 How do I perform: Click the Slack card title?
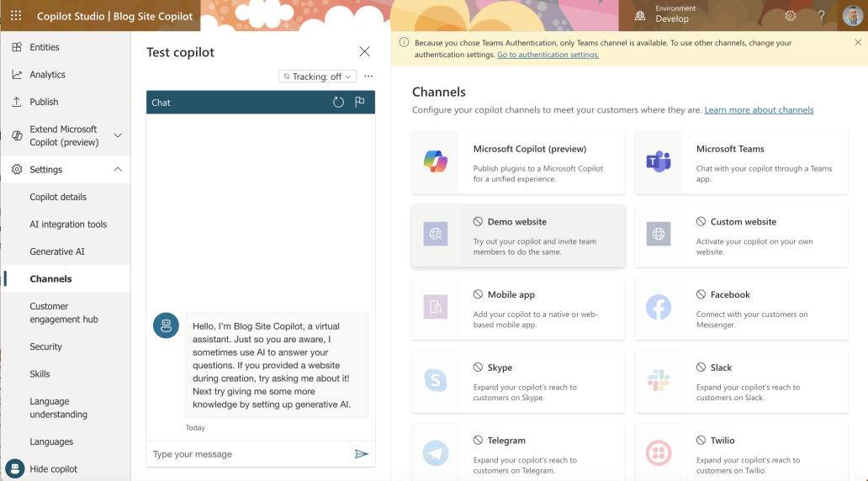click(721, 367)
